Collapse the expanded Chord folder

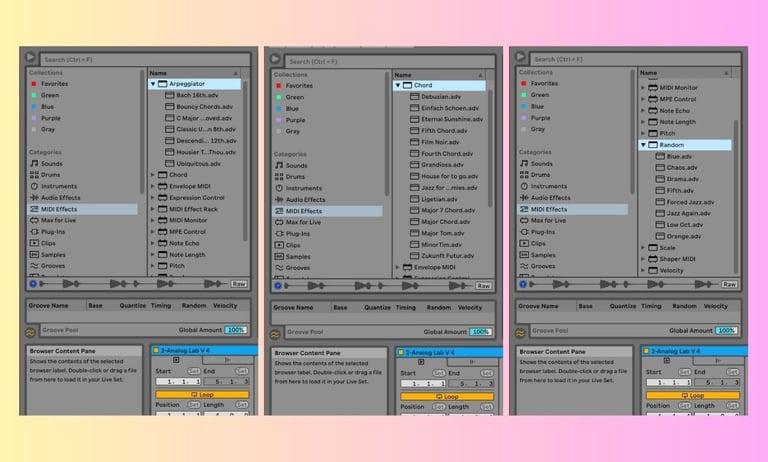click(x=398, y=85)
